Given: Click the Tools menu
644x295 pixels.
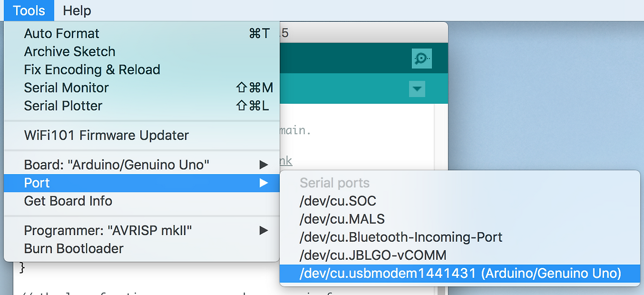Looking at the screenshot, I should pyautogui.click(x=28, y=10).
